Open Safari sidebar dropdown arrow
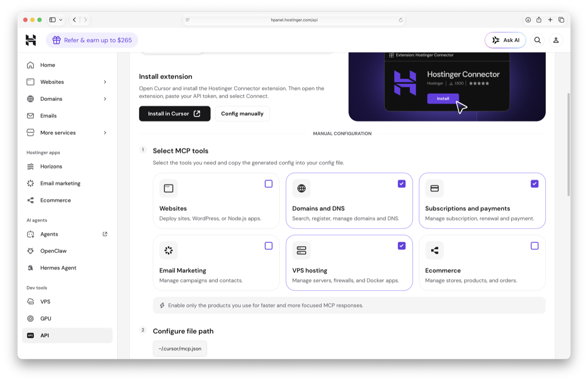Screen dimensions: 588x382 point(61,20)
